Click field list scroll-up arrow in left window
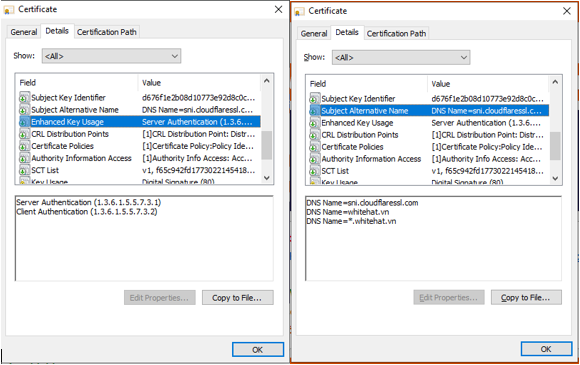 pyautogui.click(x=267, y=81)
